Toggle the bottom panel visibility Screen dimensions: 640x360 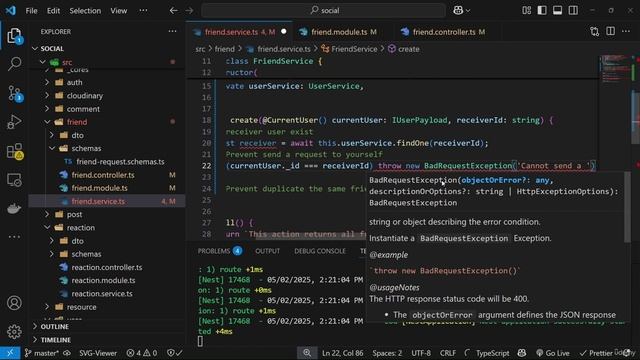tap(558, 11)
